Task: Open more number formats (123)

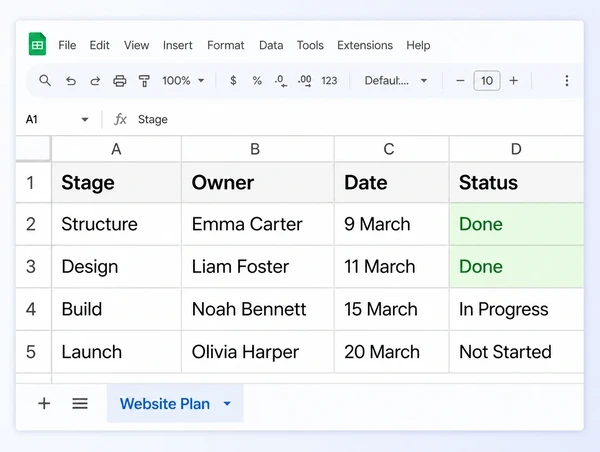Action: tap(329, 81)
